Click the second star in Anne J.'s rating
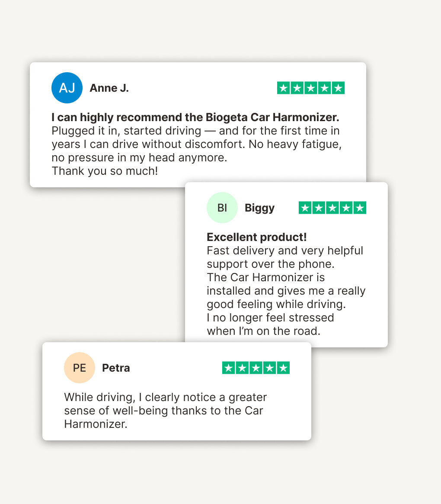The image size is (441, 504). pos(297,88)
